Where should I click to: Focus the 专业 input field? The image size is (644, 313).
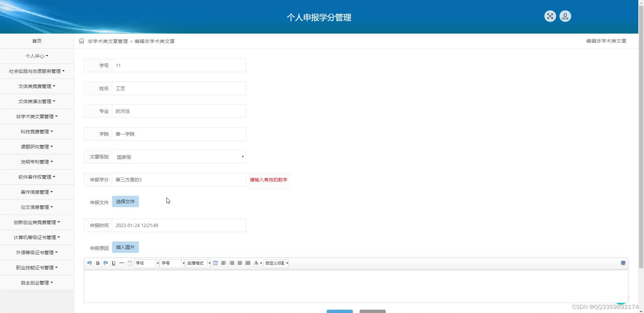click(x=179, y=111)
